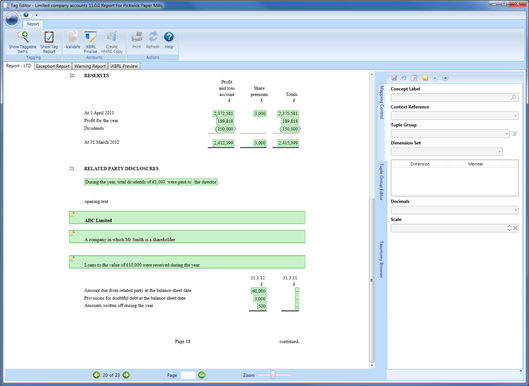Image resolution: width=529 pixels, height=386 pixels.
Task: Click note icon on Mr Smith shareholder row
Action: [72, 233]
